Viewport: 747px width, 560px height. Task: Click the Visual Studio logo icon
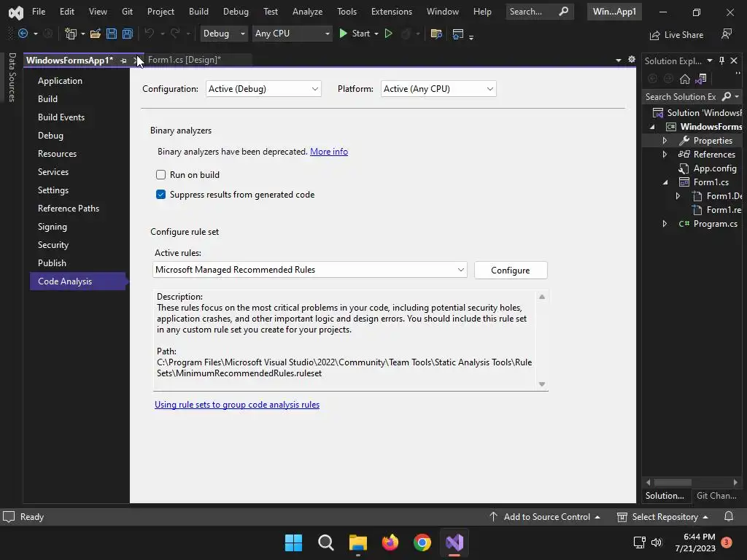click(x=16, y=12)
